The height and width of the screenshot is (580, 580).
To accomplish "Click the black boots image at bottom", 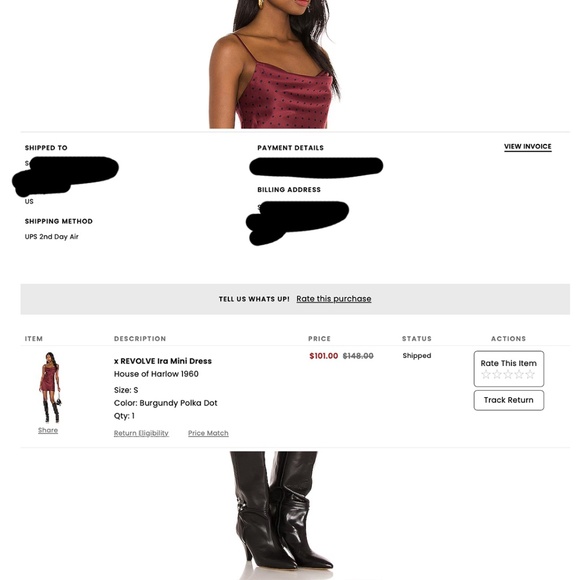I will 282,514.
